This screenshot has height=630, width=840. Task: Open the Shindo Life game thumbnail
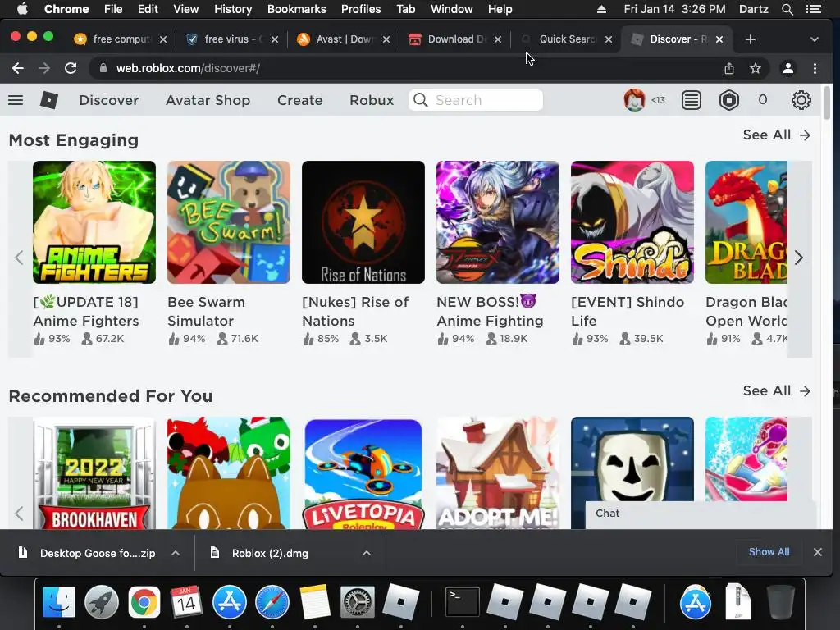pyautogui.click(x=632, y=222)
